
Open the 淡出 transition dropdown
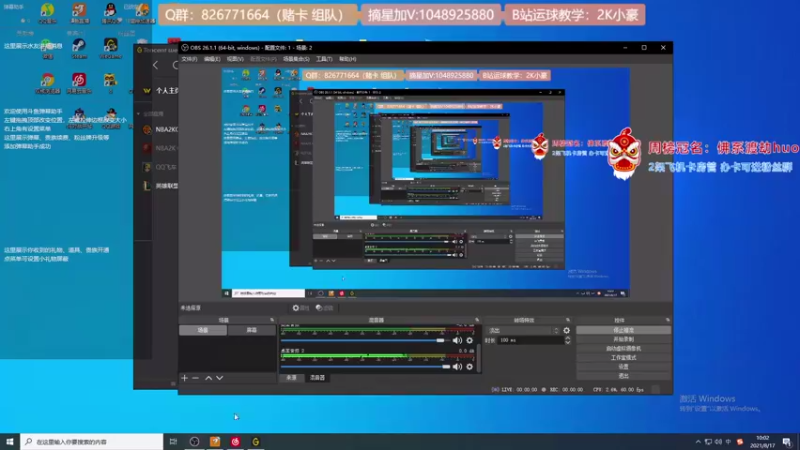(522, 331)
